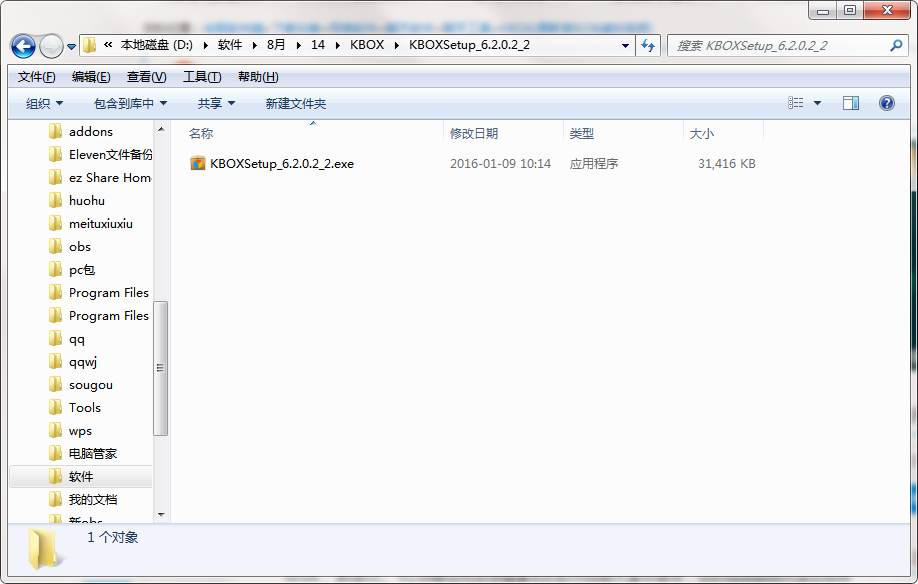Click the folder icon in address bar
Viewport: 918px width, 584px height.
click(x=90, y=45)
